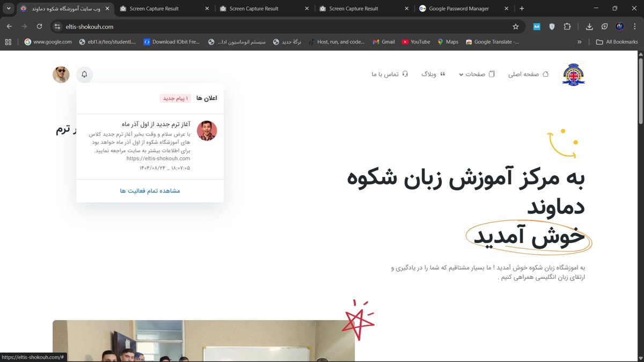Open the browser extensions puzzle icon

tap(567, 26)
